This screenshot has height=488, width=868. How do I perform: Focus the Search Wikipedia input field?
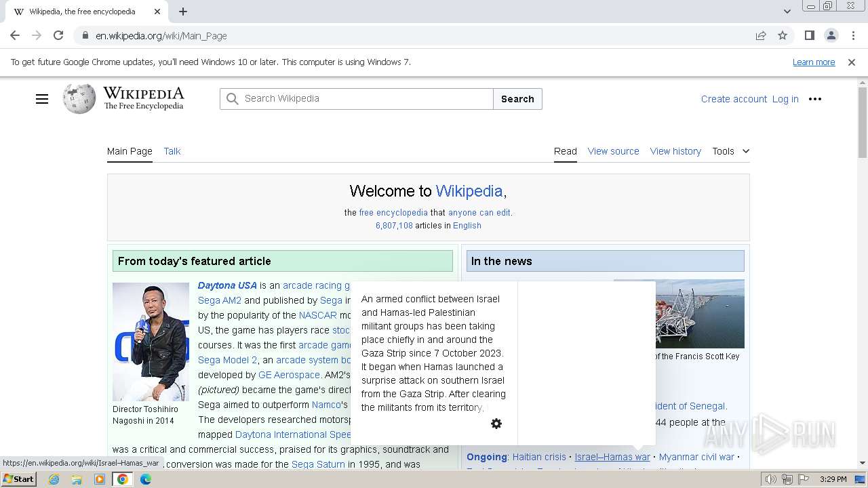point(357,99)
